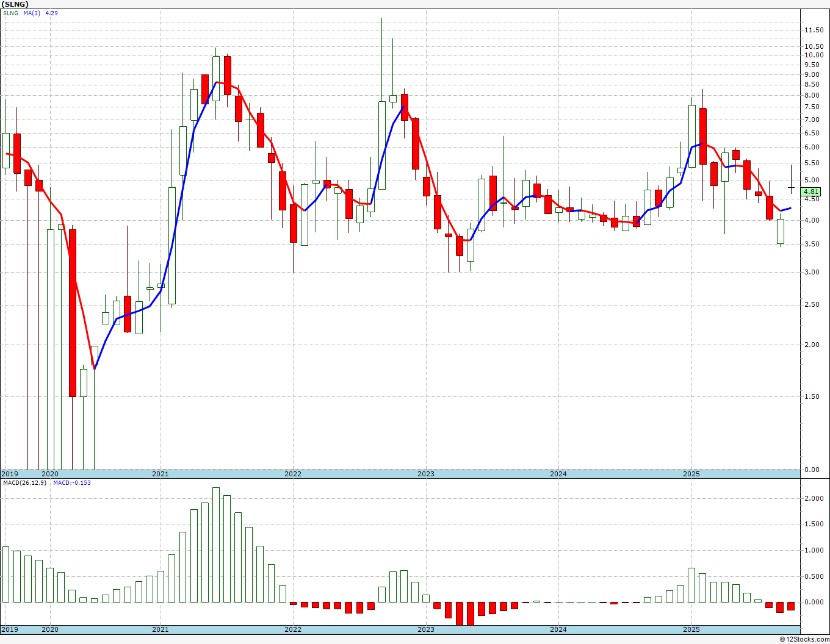Select the "SLNG" legend label beside MA(3)

pyautogui.click(x=10, y=13)
